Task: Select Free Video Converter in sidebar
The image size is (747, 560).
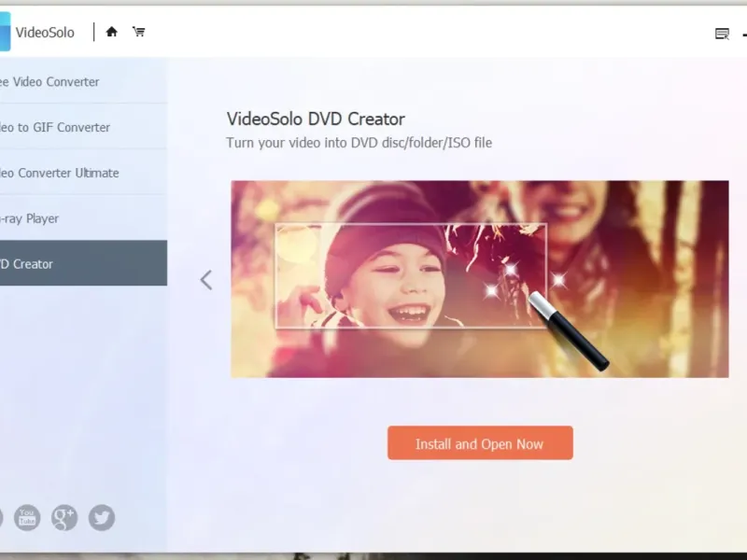Action: [83, 81]
